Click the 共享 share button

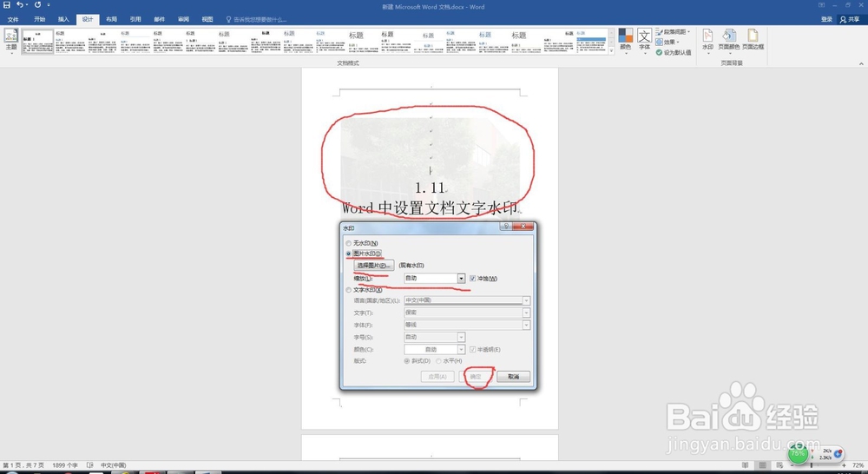click(850, 19)
